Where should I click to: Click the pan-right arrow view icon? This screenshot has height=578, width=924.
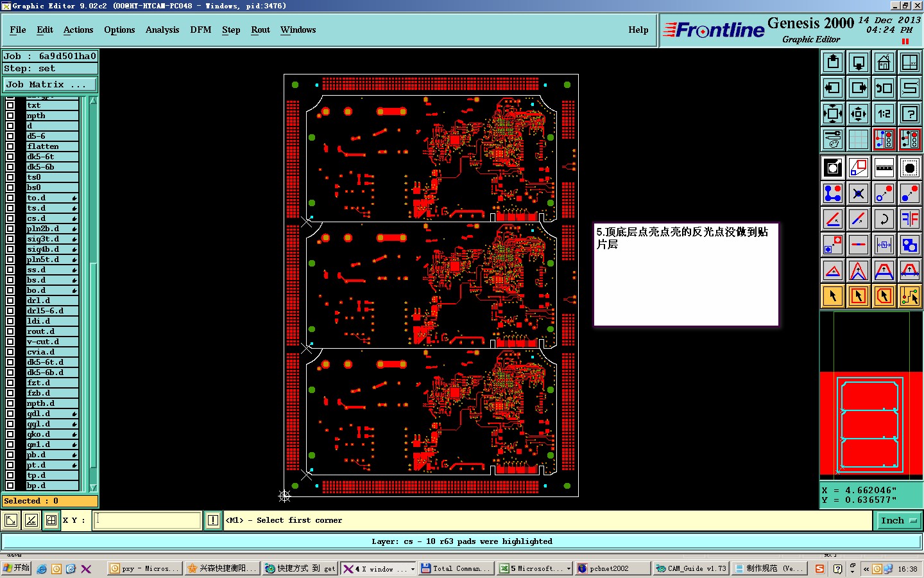coord(859,88)
